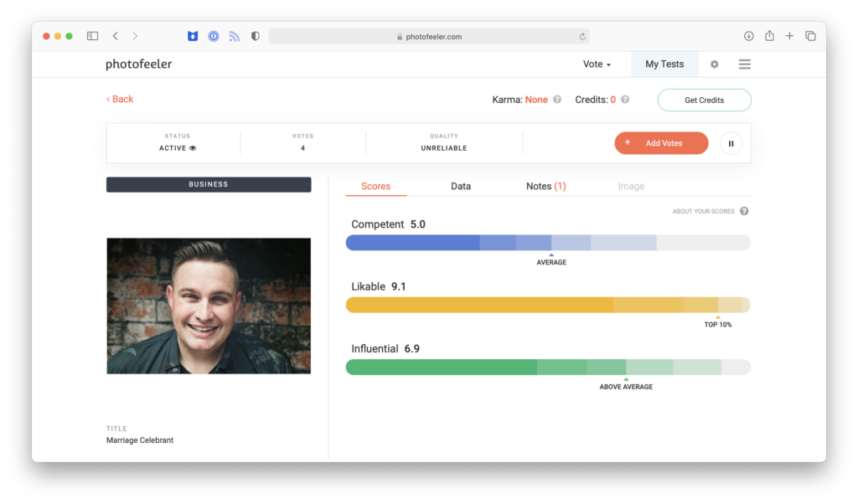Click the settings gear icon

point(715,64)
